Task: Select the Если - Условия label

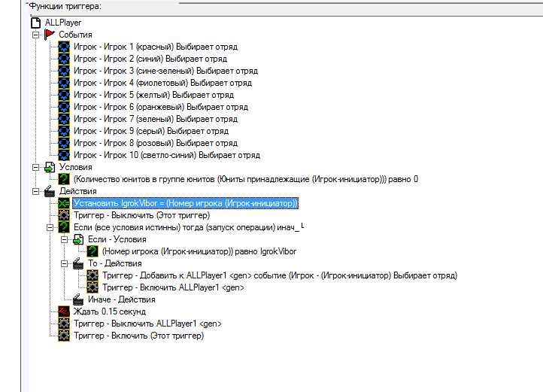Action: pyautogui.click(x=117, y=239)
